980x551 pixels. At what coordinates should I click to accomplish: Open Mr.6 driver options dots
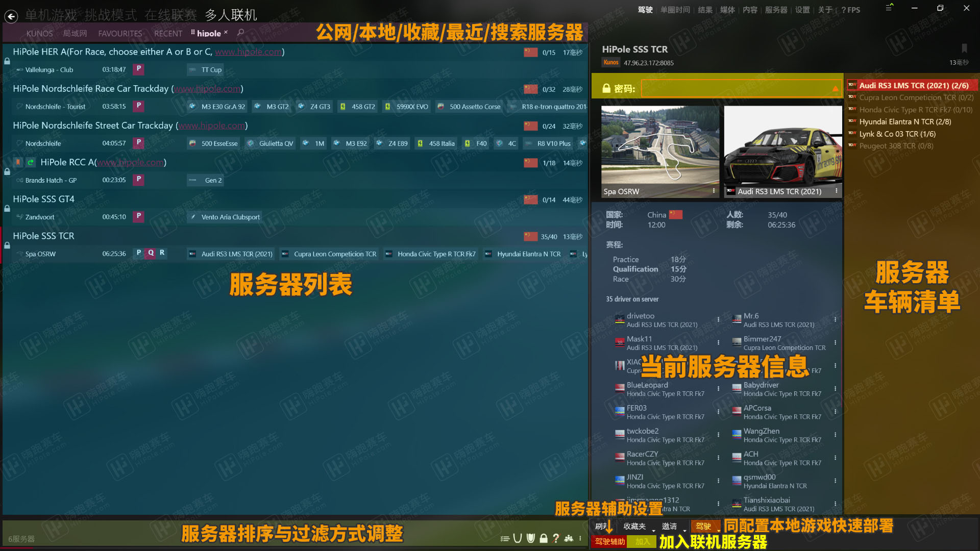(836, 320)
